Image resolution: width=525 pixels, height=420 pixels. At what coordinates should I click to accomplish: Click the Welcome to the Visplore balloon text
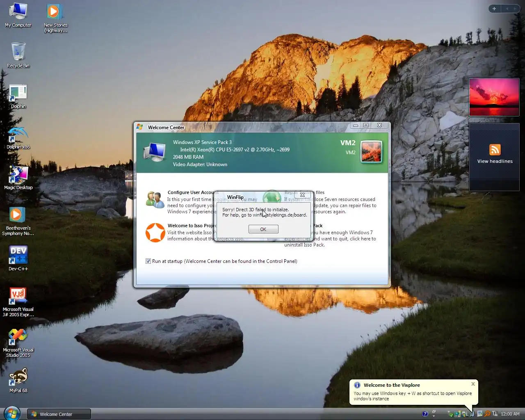(x=413, y=396)
